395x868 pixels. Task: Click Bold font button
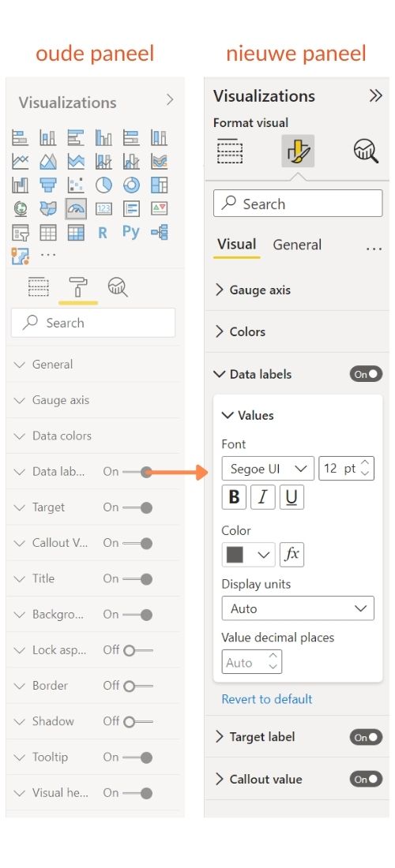point(234,497)
